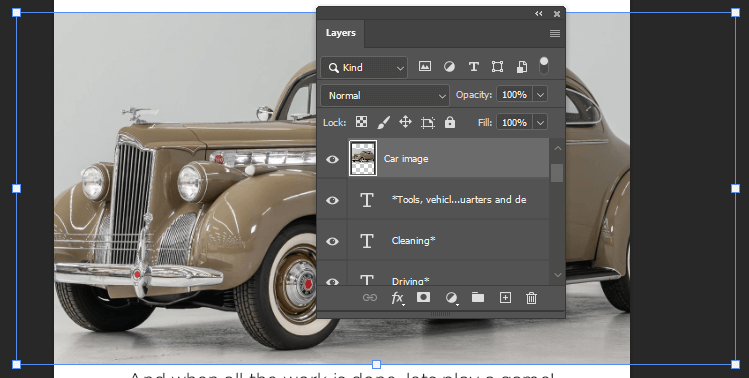The image size is (749, 378).
Task: Hide the Driving* text layer
Action: [x=332, y=281]
